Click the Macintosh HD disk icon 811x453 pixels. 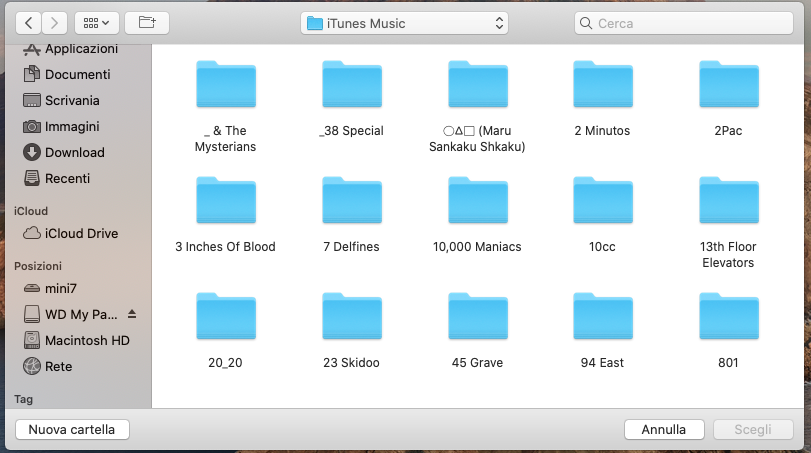(x=32, y=340)
